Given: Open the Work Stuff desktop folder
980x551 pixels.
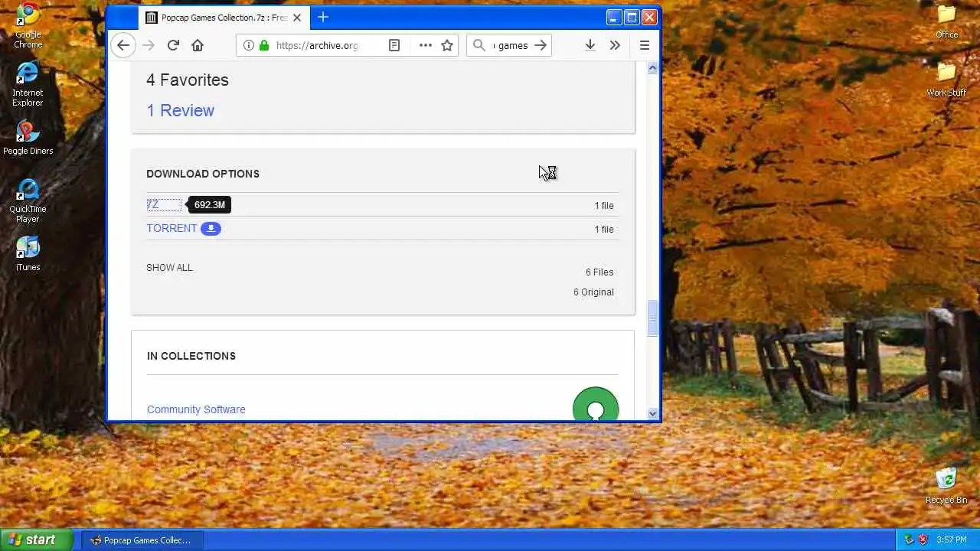Looking at the screenshot, I should point(947,79).
